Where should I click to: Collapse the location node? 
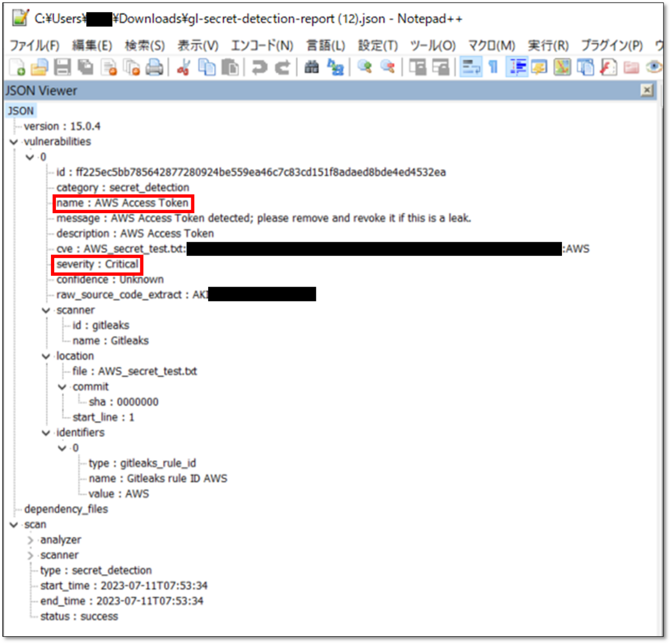46,356
